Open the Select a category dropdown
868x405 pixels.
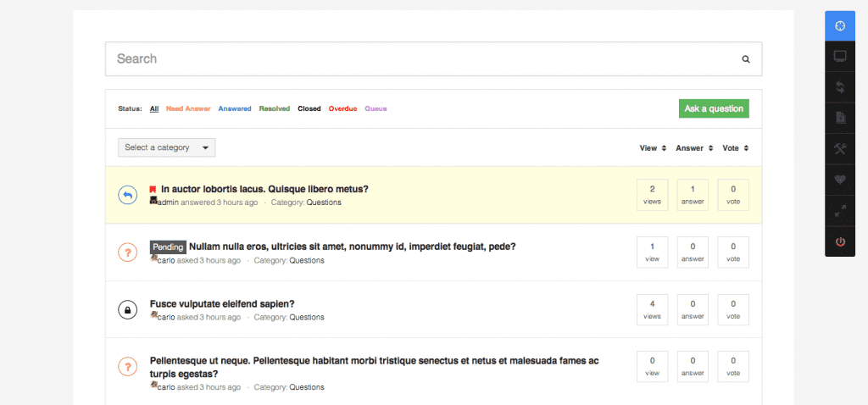(x=167, y=147)
